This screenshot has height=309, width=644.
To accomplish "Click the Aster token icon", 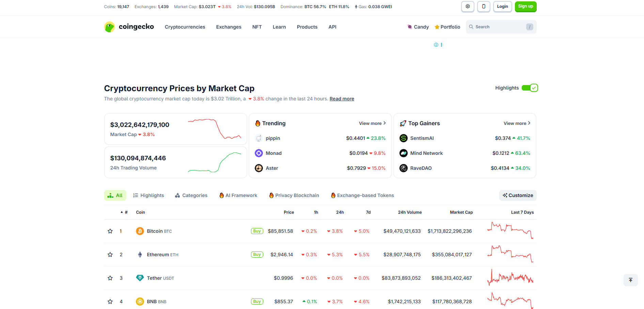I will click(x=259, y=168).
